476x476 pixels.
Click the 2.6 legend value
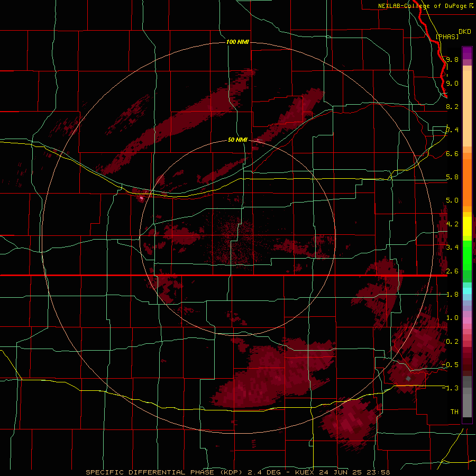(452, 271)
